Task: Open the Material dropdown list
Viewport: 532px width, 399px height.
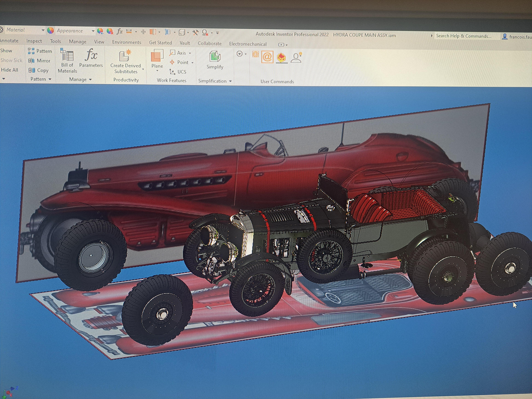Action: [43, 30]
